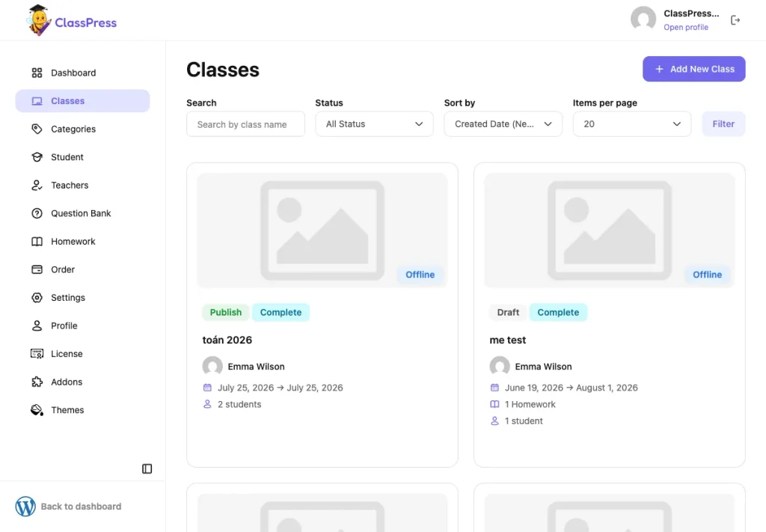Click the 1 student text
Viewport: 766px width, 532px height.
pyautogui.click(x=524, y=421)
